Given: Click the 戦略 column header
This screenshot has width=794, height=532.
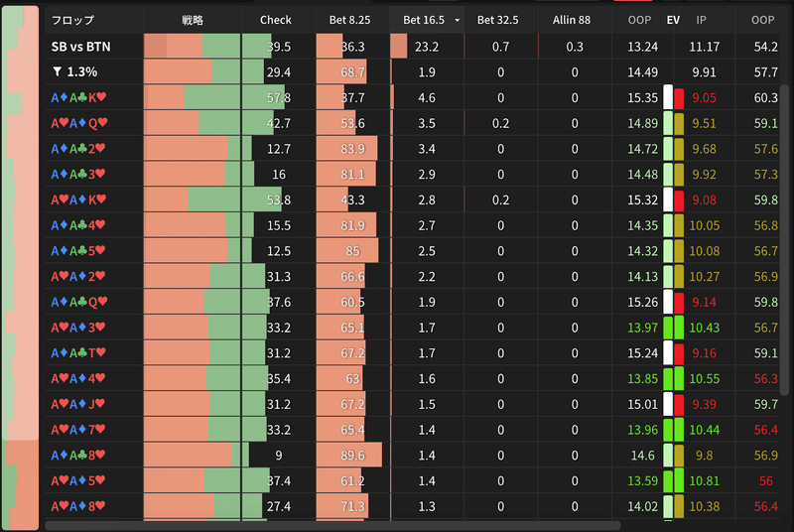Looking at the screenshot, I should [193, 20].
